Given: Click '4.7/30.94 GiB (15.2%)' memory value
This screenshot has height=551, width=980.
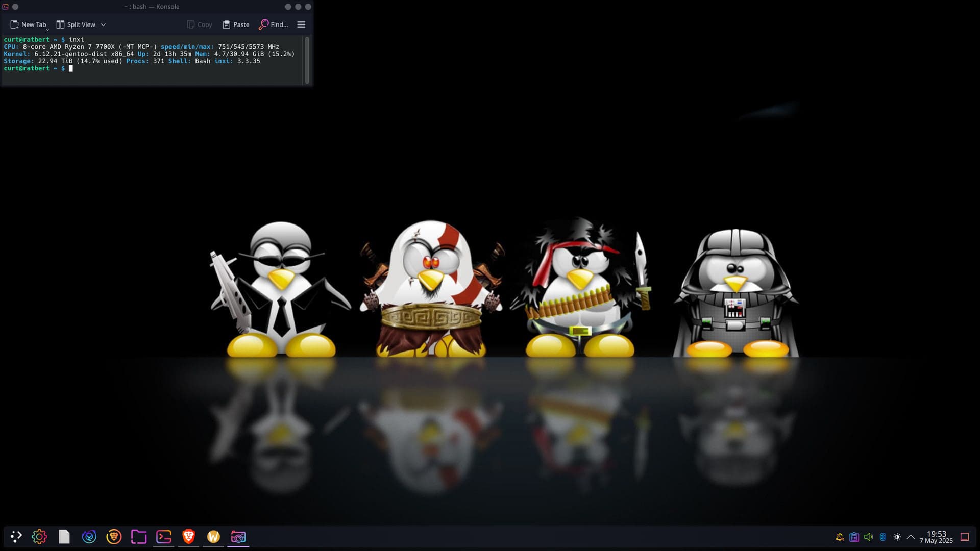Looking at the screenshot, I should (254, 54).
